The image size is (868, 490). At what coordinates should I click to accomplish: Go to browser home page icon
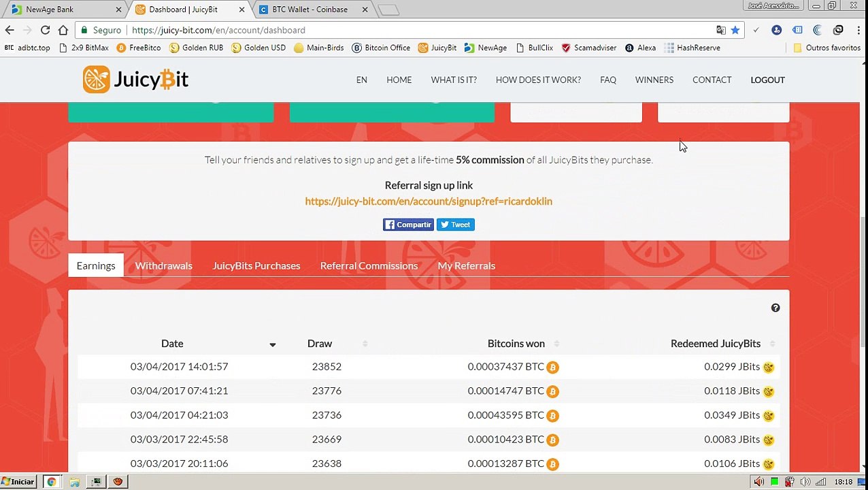pos(63,30)
